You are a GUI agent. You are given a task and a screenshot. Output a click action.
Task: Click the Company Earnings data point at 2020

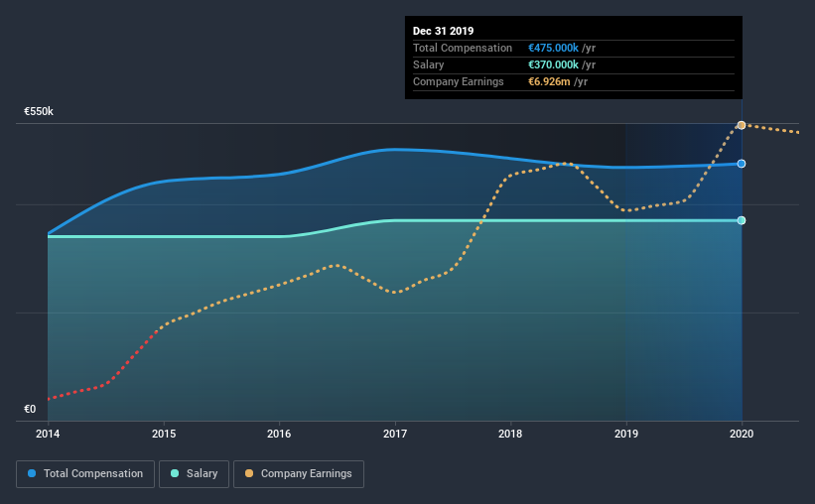click(742, 125)
